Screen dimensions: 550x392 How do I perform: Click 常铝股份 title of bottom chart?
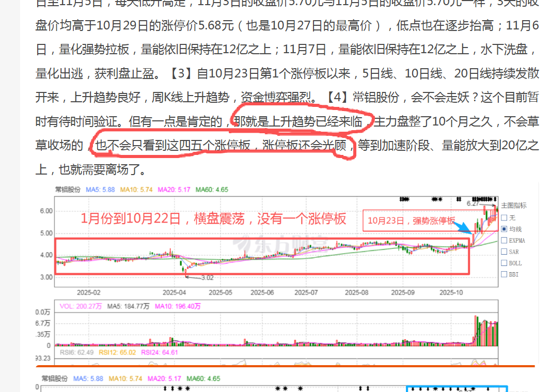pos(54,379)
